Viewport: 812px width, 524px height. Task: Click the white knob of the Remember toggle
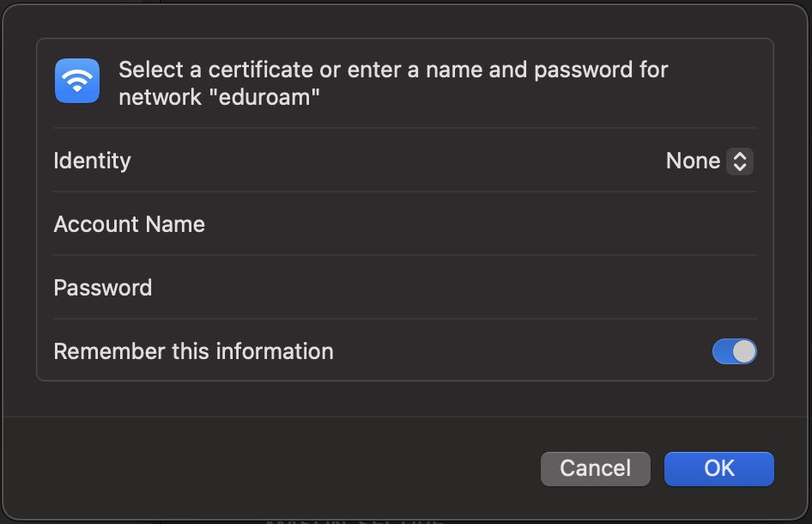pos(744,351)
